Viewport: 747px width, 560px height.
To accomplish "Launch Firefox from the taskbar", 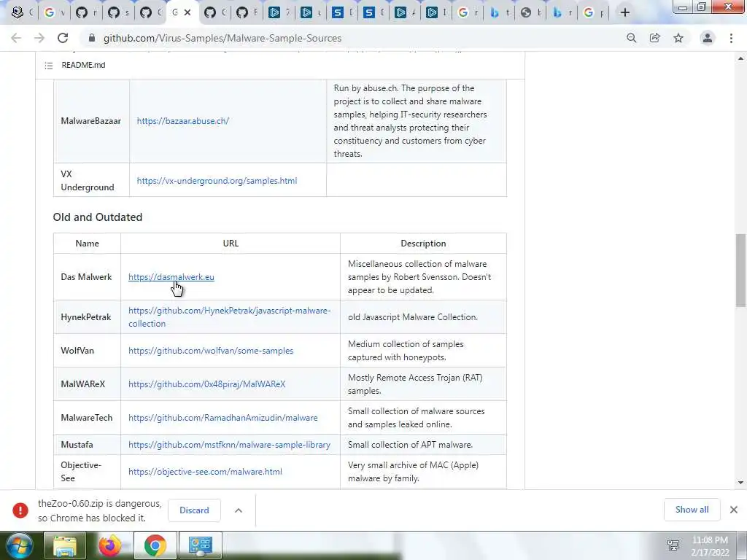I will [109, 545].
